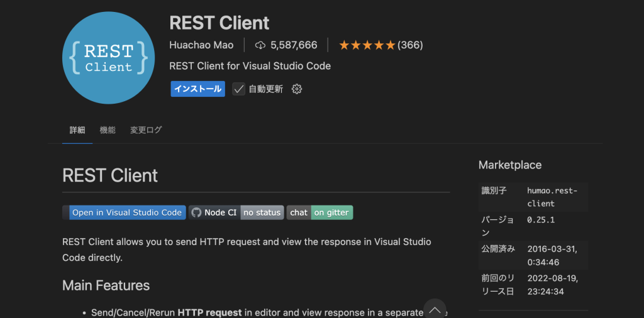Click the humao.rest-client identifier value
Viewport: 644px width, 318px height.
(552, 197)
